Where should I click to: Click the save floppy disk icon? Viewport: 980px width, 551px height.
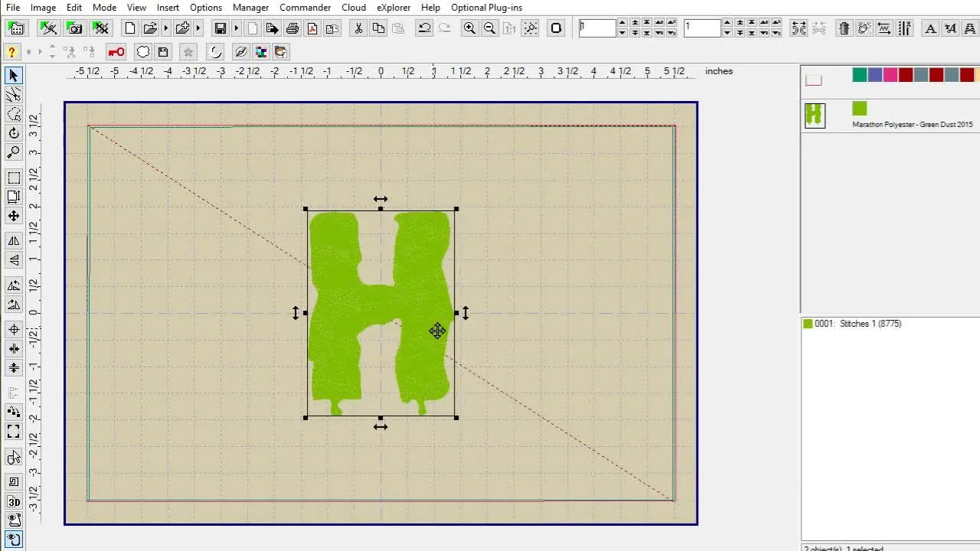(220, 28)
